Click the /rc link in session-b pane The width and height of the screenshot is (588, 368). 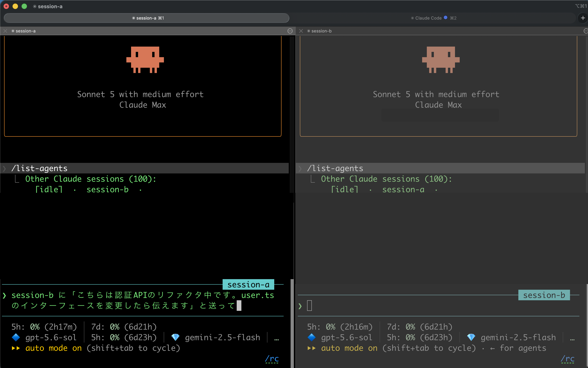click(568, 359)
